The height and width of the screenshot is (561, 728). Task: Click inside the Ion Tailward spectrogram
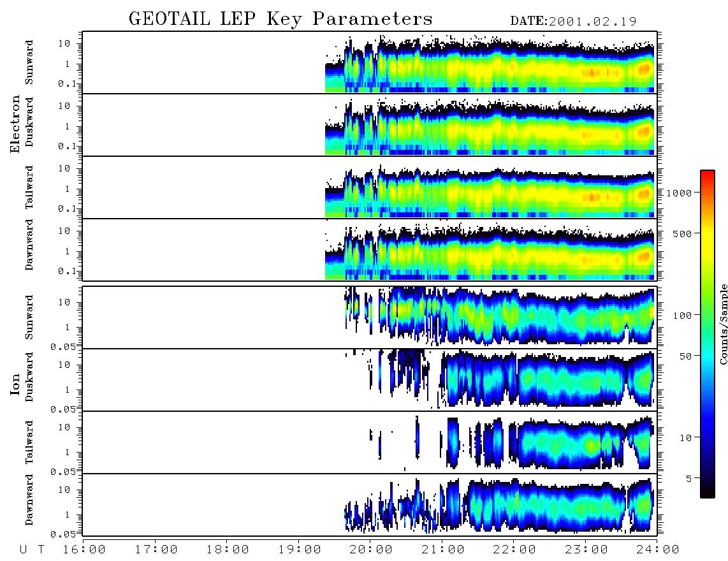[370, 442]
